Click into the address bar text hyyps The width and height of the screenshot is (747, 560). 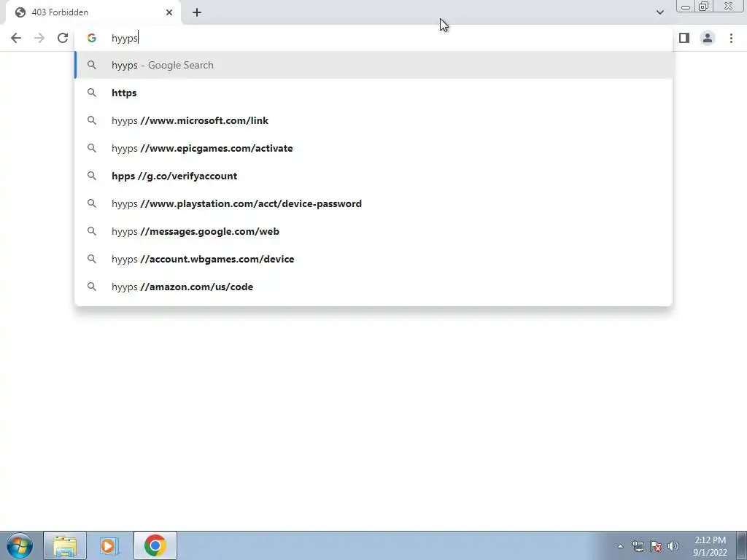tap(124, 38)
